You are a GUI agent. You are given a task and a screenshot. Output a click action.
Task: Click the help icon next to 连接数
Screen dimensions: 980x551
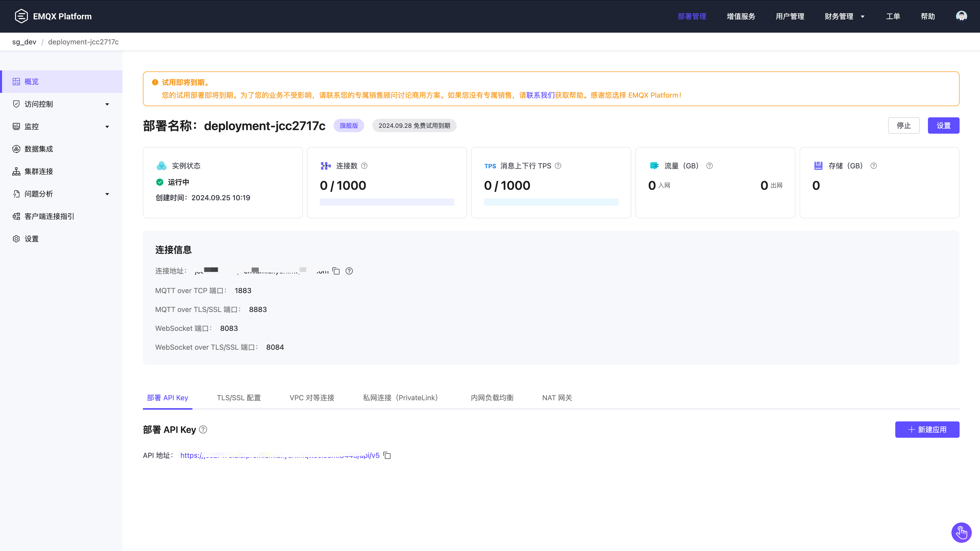[364, 165]
